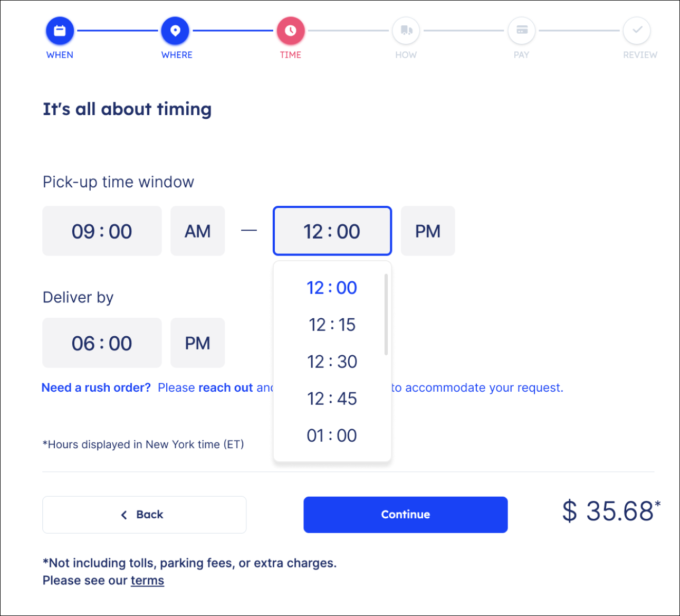680x616 pixels.
Task: Click the PAY credit card step icon
Action: click(522, 31)
